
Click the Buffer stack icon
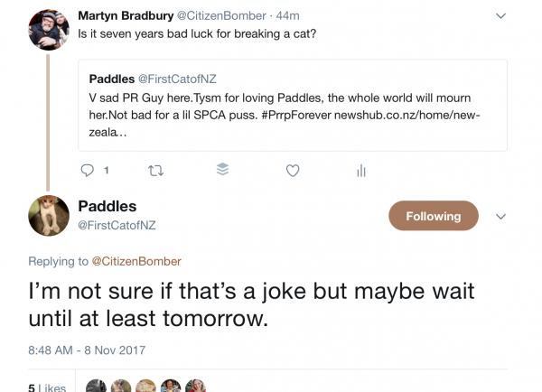click(x=223, y=170)
